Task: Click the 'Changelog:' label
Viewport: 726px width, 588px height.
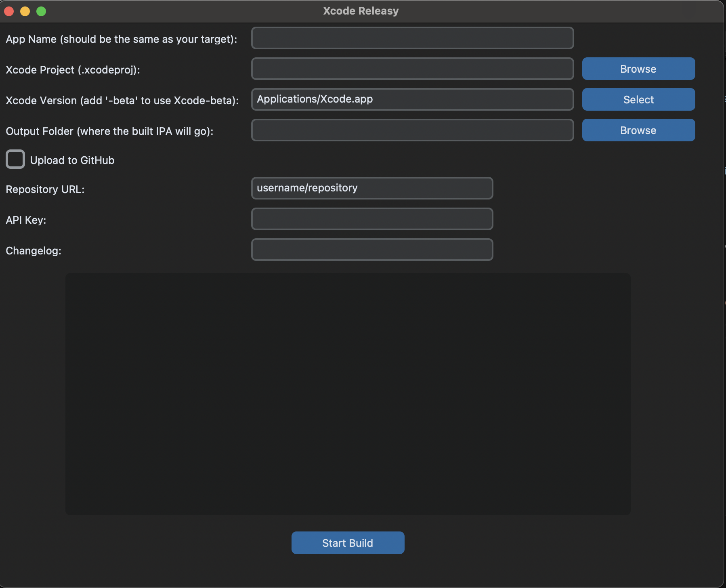Action: 34,251
